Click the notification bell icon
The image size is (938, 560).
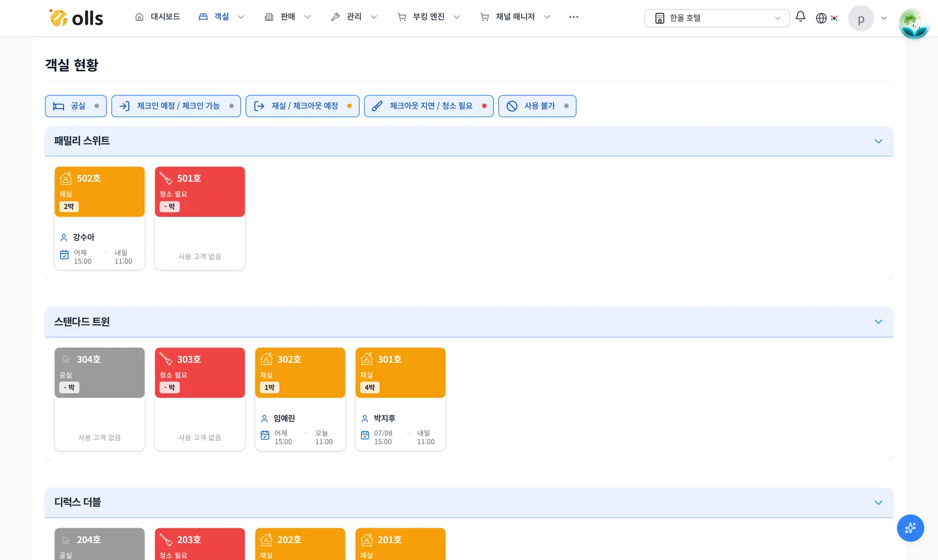tap(800, 17)
